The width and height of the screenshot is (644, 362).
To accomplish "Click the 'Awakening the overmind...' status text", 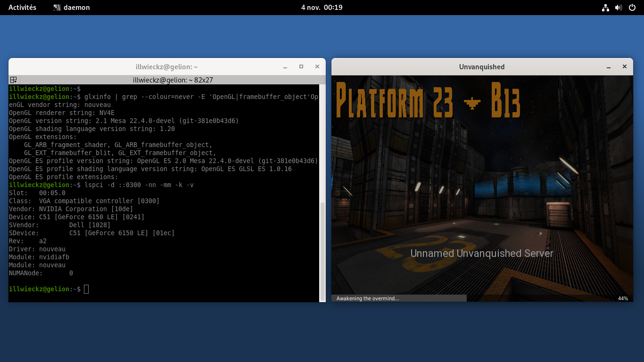I will click(368, 298).
